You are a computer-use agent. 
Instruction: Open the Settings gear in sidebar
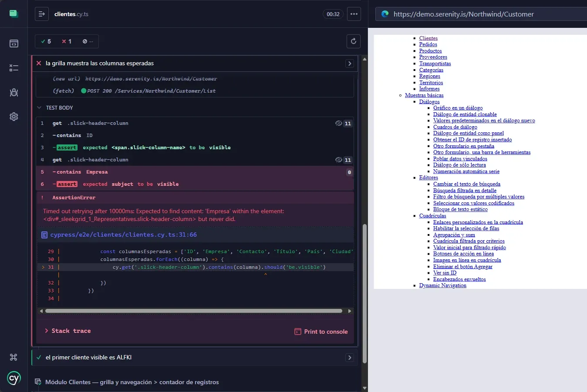tap(14, 117)
